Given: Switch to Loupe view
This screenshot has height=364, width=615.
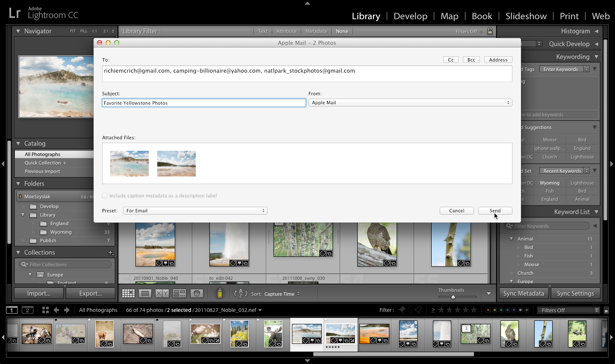Looking at the screenshot, I should pos(144,293).
